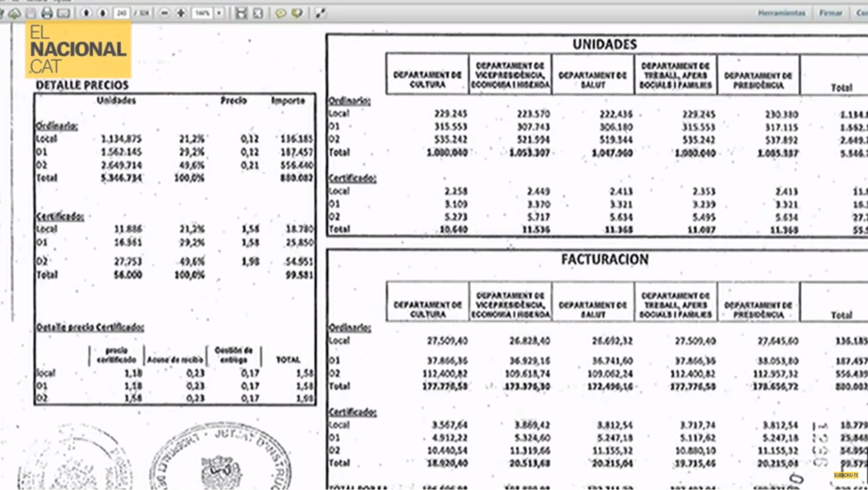The image size is (868, 490).
Task: Select the certificado total 11.536 in UNIDADES
Action: pos(536,230)
